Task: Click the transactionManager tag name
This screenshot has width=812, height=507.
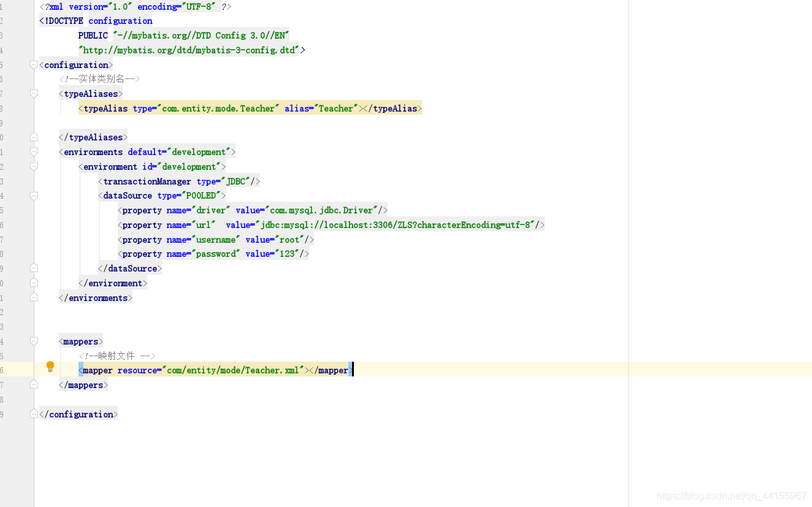Action: [147, 181]
